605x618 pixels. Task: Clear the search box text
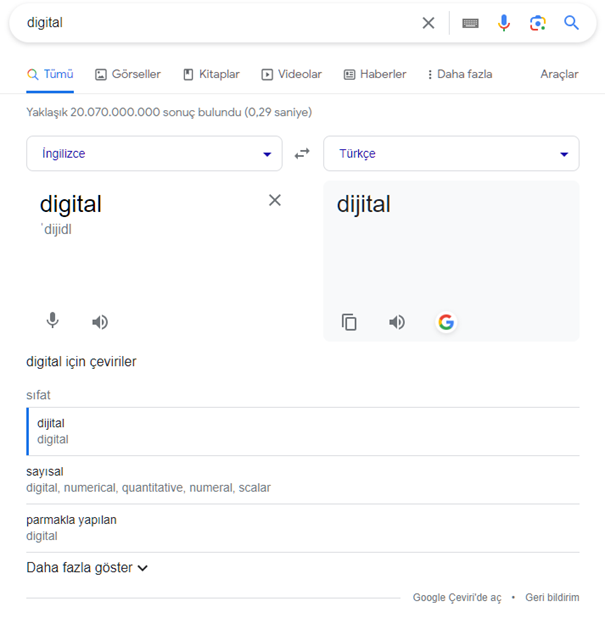[x=428, y=23]
